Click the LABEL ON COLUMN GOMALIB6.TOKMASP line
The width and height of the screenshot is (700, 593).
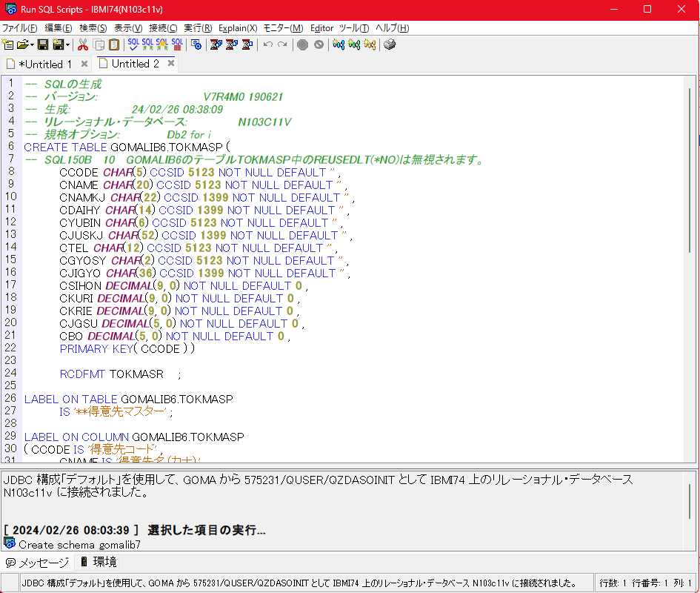coord(134,437)
